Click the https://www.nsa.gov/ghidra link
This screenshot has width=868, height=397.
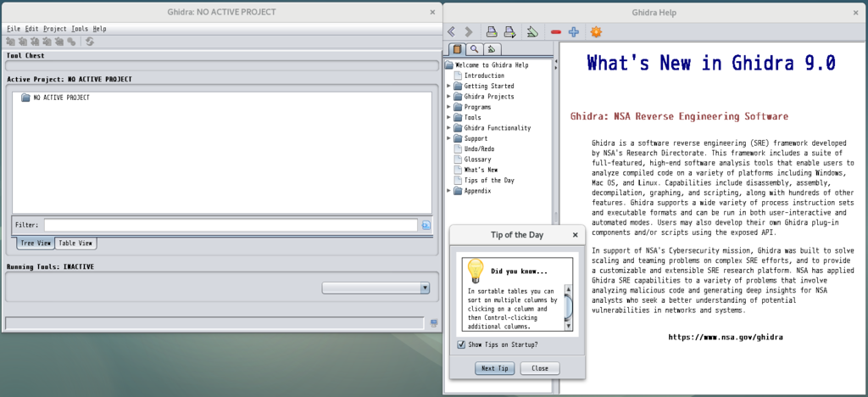point(726,337)
